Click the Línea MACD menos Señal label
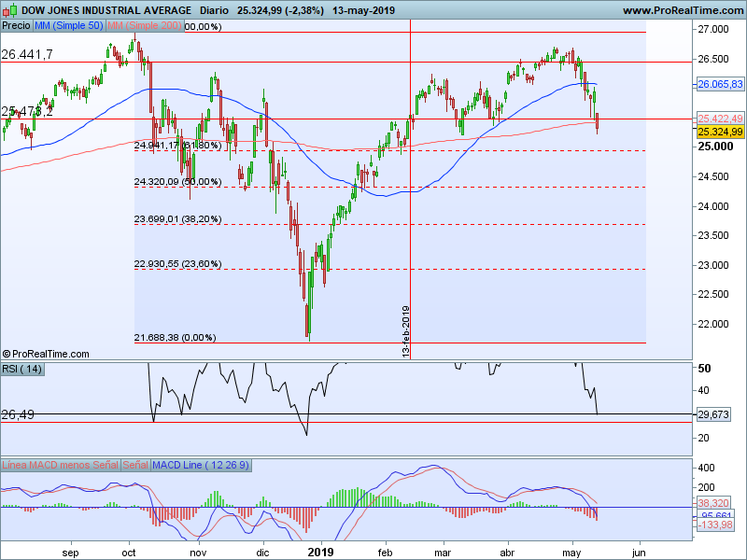 tap(60, 465)
